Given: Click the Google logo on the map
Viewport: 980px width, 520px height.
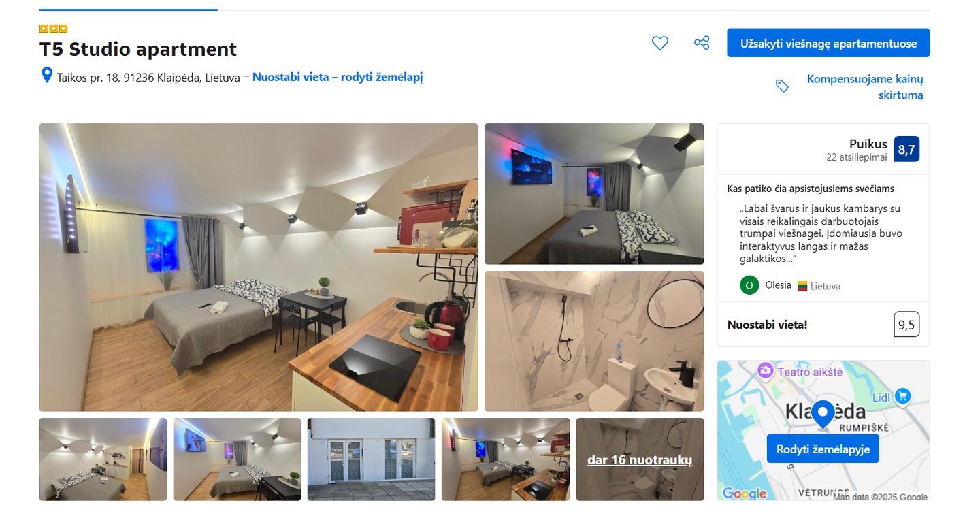Looking at the screenshot, I should (x=744, y=493).
